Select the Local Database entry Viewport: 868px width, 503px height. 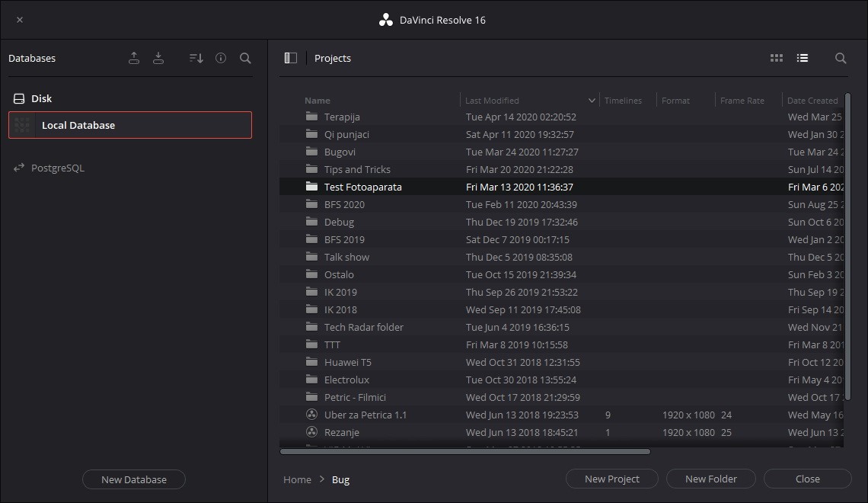130,125
